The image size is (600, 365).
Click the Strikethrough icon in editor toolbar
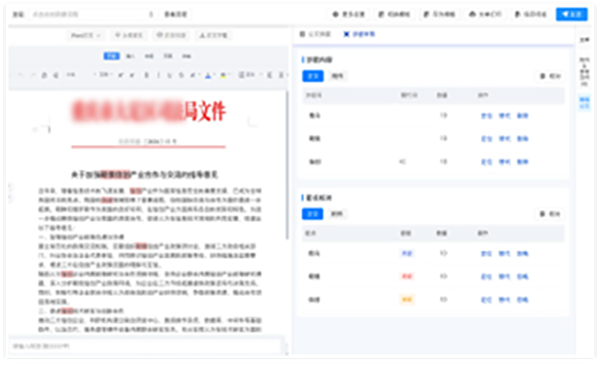point(181,75)
